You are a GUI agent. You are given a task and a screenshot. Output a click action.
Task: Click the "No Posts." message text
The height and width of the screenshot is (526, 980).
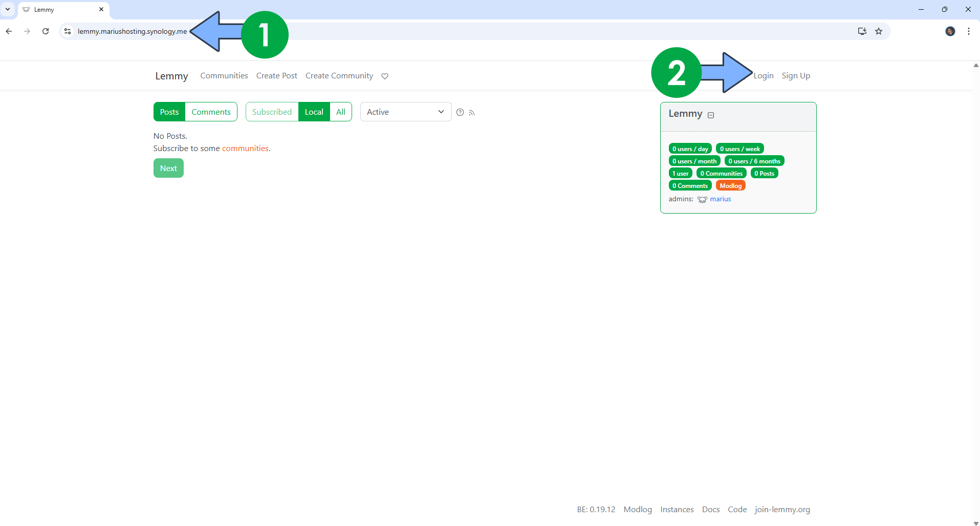tap(170, 136)
